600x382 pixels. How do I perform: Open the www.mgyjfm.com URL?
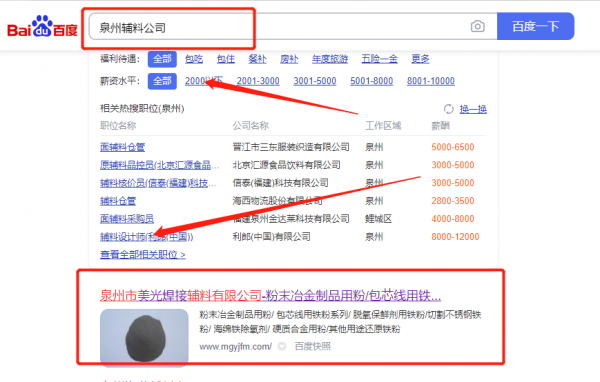[235, 346]
